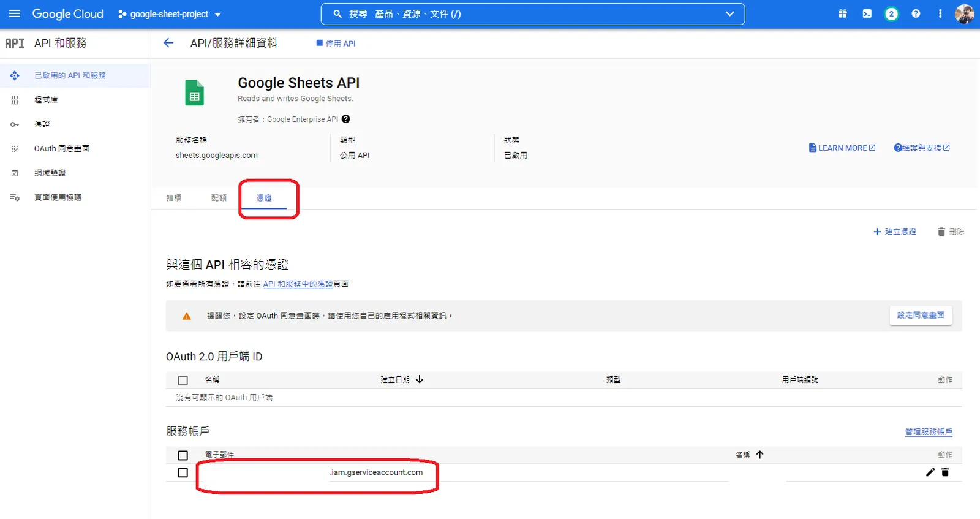Open the help question mark icon
This screenshot has height=519, width=980.
[916, 13]
